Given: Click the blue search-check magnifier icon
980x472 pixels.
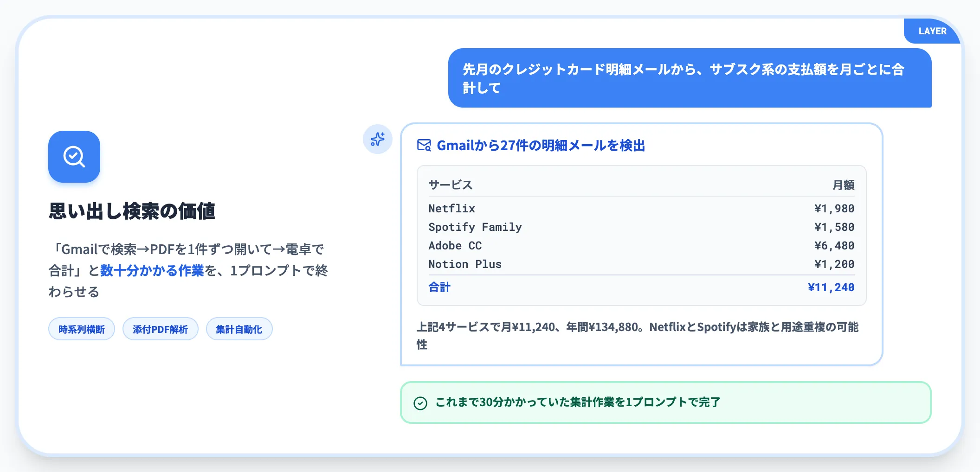Looking at the screenshot, I should (74, 157).
